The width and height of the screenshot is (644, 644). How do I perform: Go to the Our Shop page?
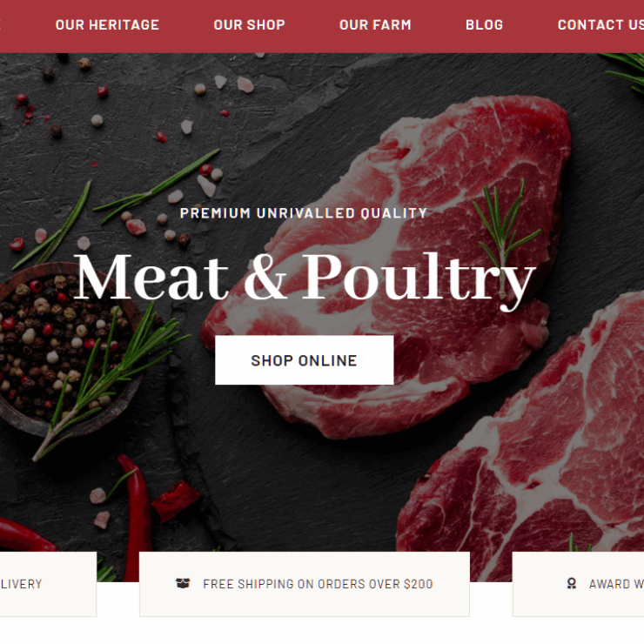pos(249,25)
